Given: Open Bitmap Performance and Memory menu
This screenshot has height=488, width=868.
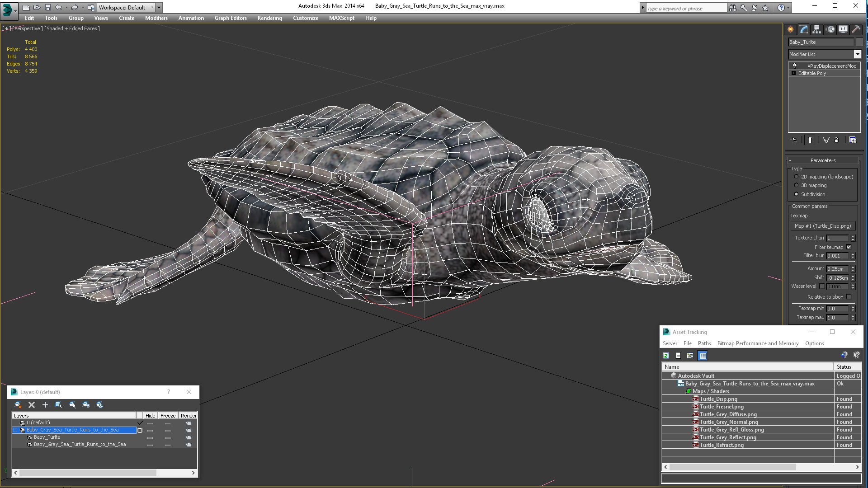Looking at the screenshot, I should click(758, 343).
